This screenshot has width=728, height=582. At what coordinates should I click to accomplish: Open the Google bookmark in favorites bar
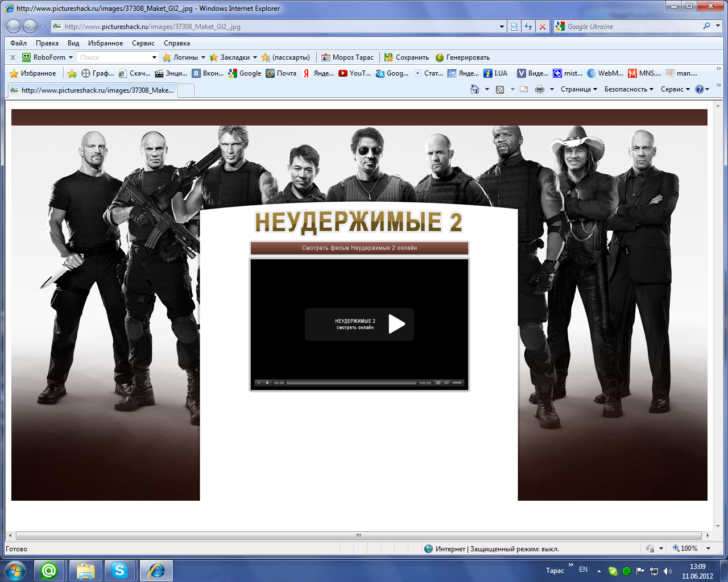[245, 73]
